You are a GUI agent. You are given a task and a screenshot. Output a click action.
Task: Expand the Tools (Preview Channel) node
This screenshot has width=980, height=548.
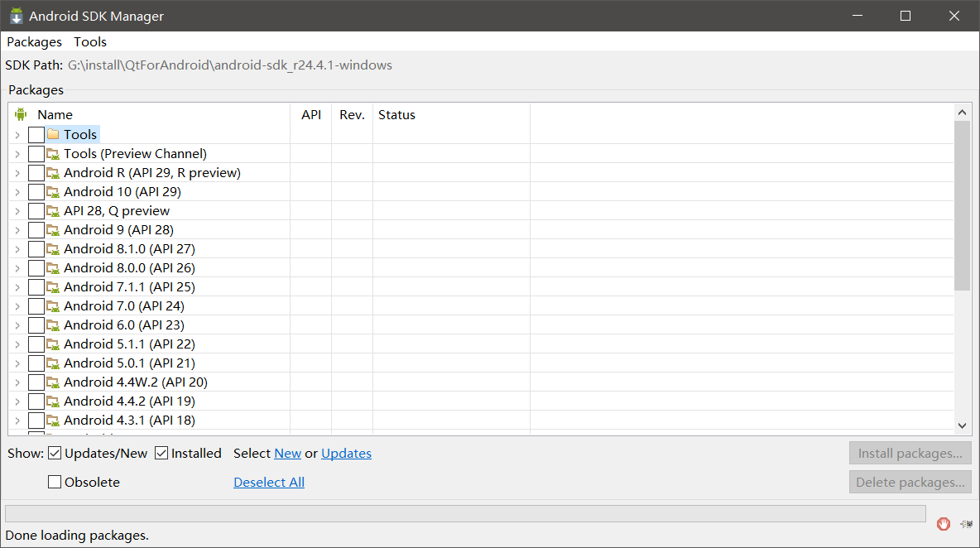(x=17, y=153)
